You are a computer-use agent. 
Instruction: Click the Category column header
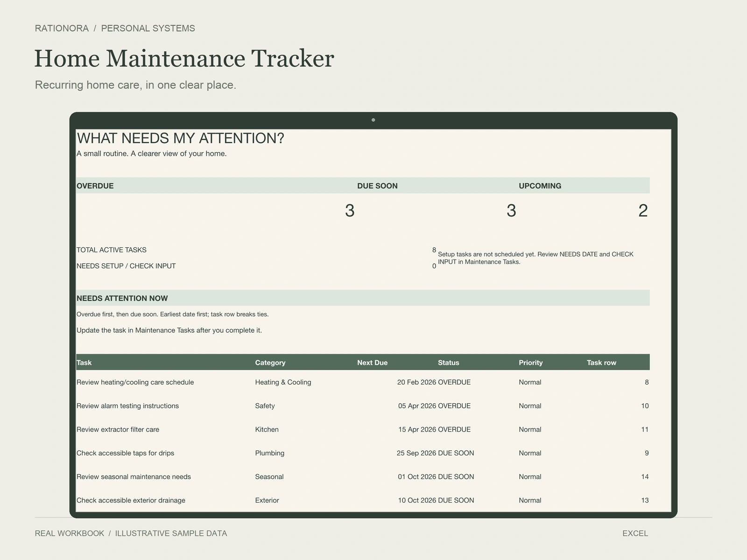click(x=270, y=363)
